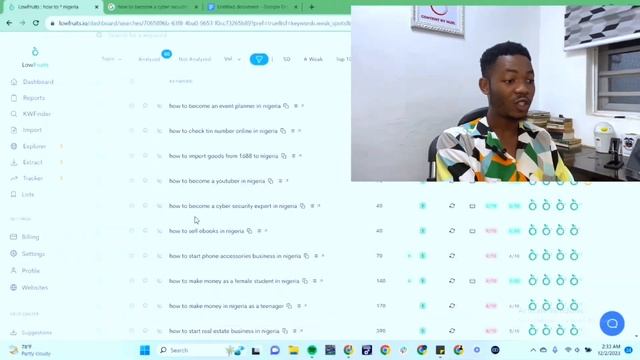
Task: Open File Explorer from the taskbar
Action: click(x=293, y=350)
